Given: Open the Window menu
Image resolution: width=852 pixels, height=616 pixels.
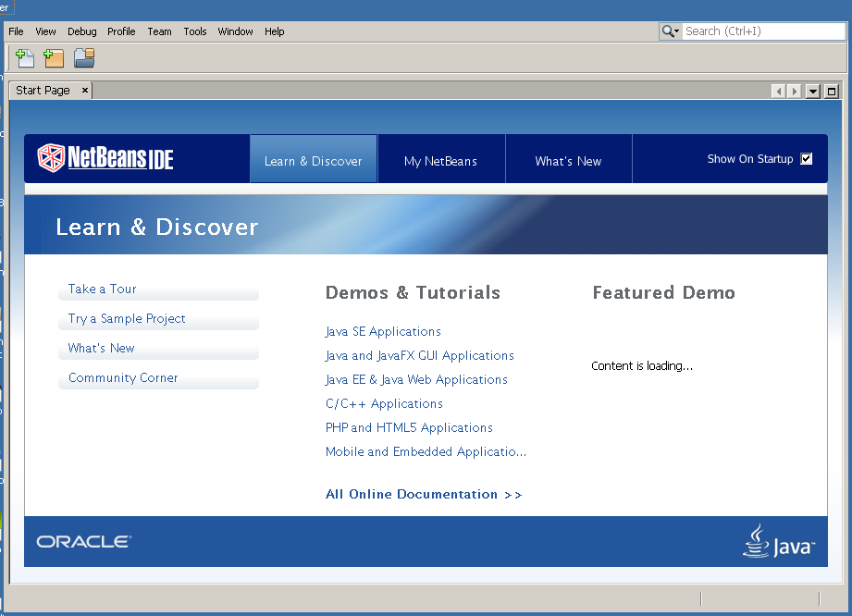Looking at the screenshot, I should click(x=235, y=31).
